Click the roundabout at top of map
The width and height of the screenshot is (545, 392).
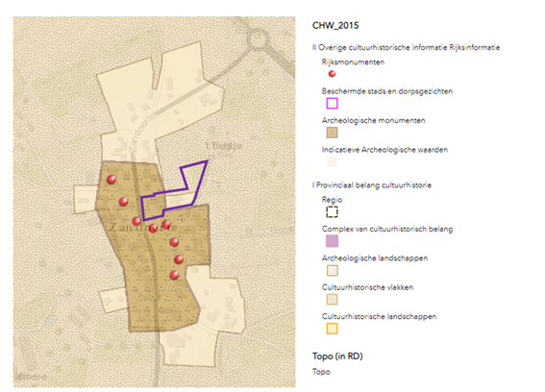tap(258, 39)
